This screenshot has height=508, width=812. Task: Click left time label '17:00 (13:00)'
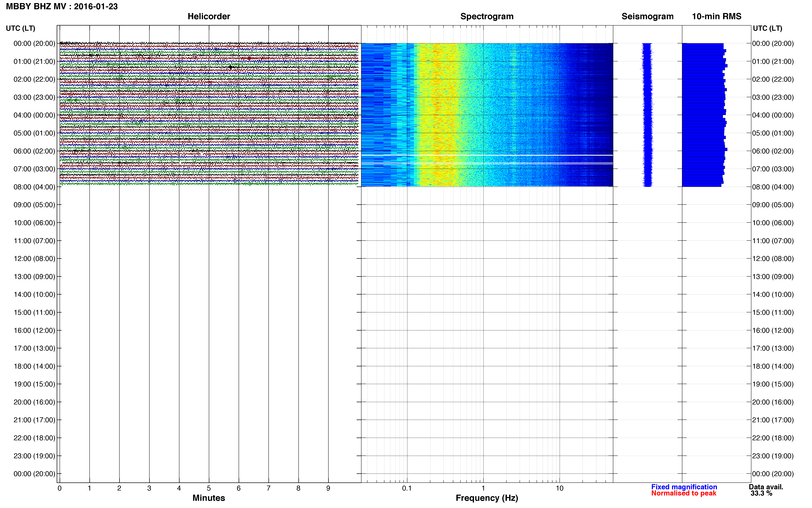pyautogui.click(x=34, y=348)
